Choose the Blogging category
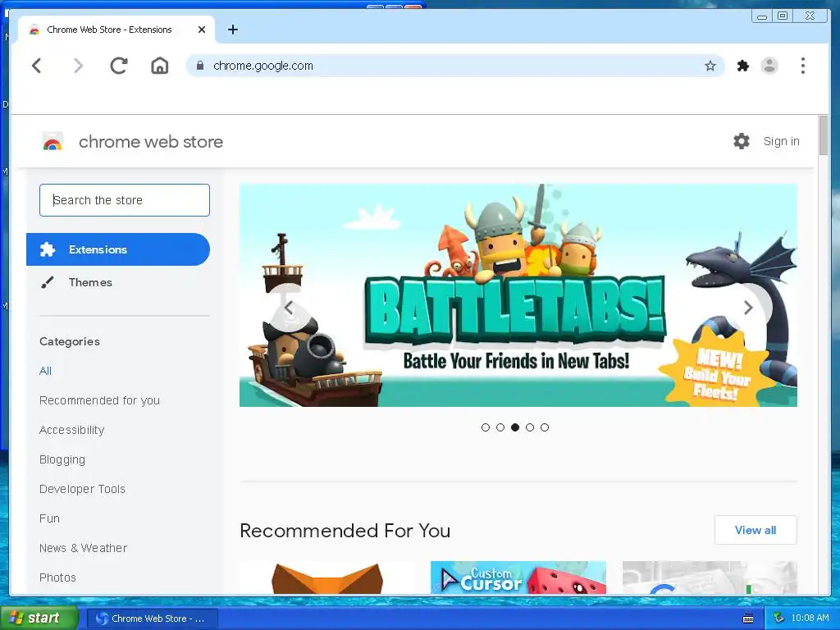840x630 pixels. [62, 459]
